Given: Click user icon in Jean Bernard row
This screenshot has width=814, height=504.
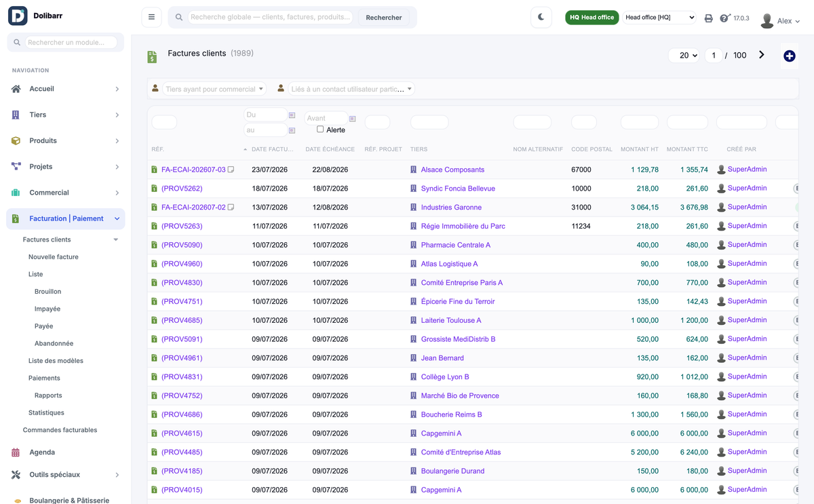Looking at the screenshot, I should pyautogui.click(x=721, y=358).
